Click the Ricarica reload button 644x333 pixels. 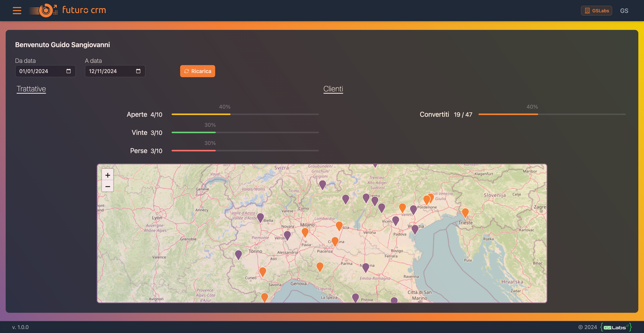coord(198,71)
